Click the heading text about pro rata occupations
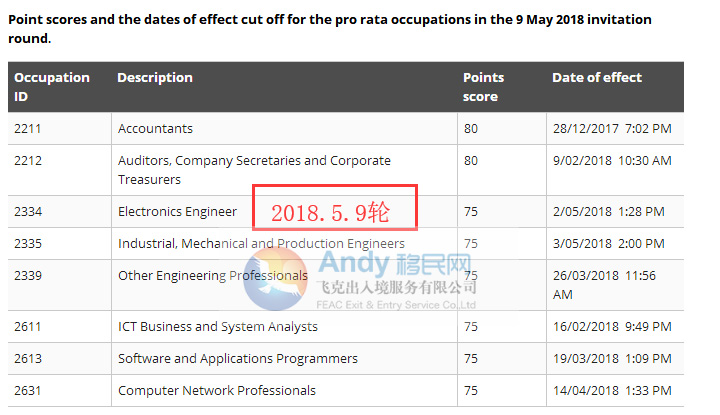 (x=330, y=29)
